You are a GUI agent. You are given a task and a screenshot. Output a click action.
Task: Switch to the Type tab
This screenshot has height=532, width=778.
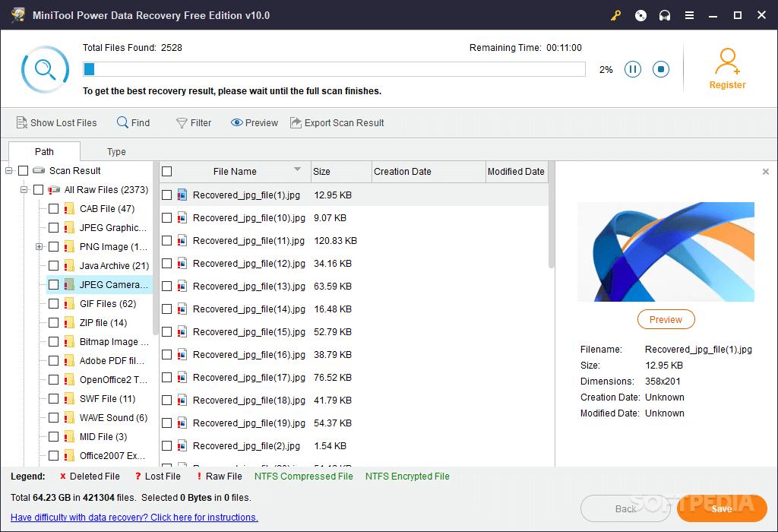click(x=116, y=151)
